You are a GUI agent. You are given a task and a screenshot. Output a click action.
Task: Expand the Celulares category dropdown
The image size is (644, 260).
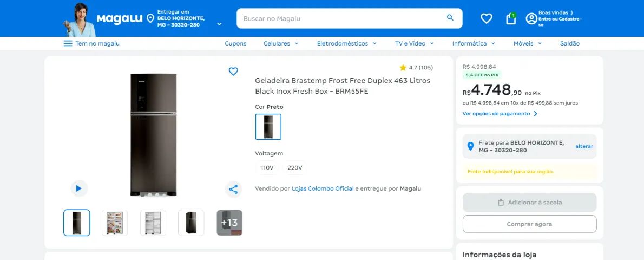[x=281, y=43]
